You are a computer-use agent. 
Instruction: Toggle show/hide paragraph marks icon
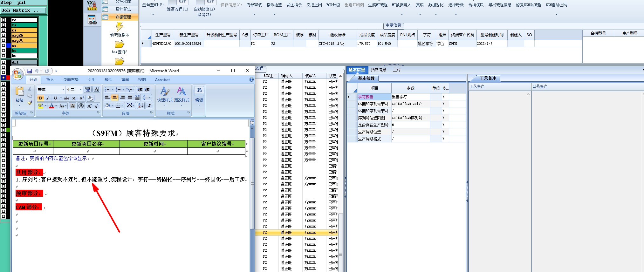[x=149, y=105]
